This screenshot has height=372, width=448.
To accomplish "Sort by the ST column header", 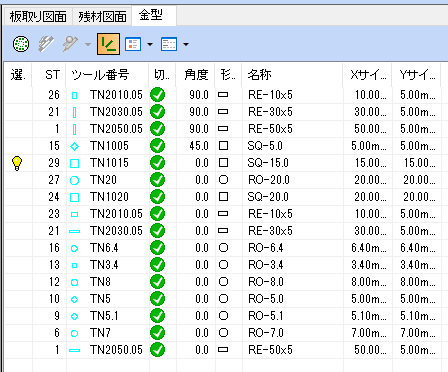I will pyautogui.click(x=49, y=75).
